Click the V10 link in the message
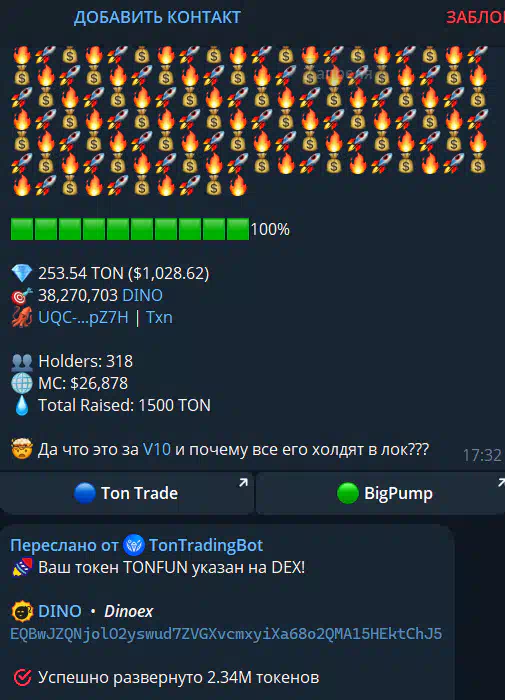 156,449
